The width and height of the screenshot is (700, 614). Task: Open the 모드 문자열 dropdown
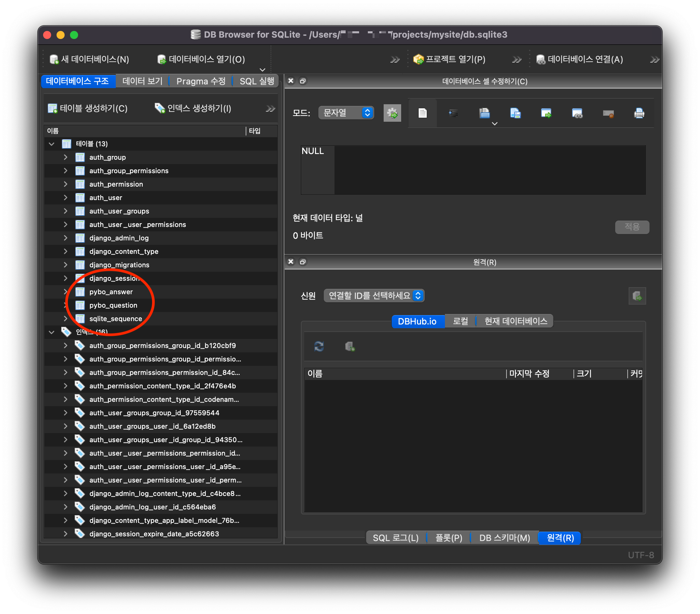point(346,113)
